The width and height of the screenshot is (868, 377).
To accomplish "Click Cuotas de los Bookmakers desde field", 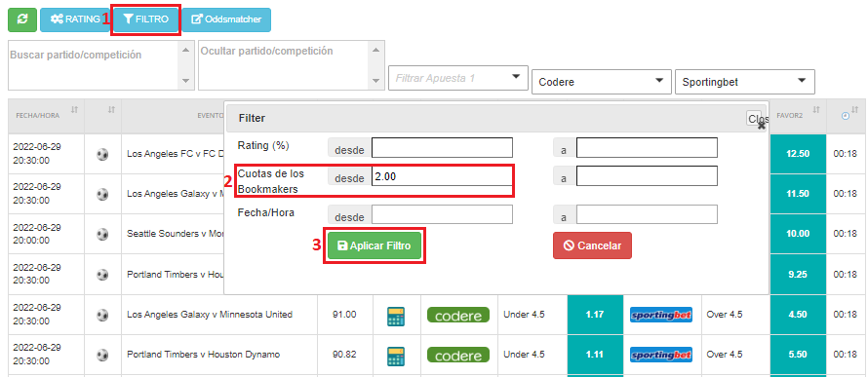I will click(x=442, y=176).
